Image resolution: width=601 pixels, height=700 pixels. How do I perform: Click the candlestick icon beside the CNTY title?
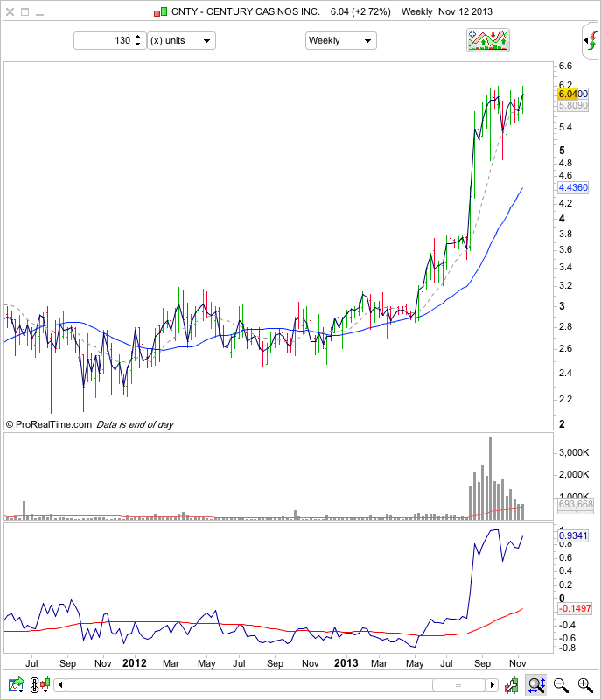(x=161, y=11)
